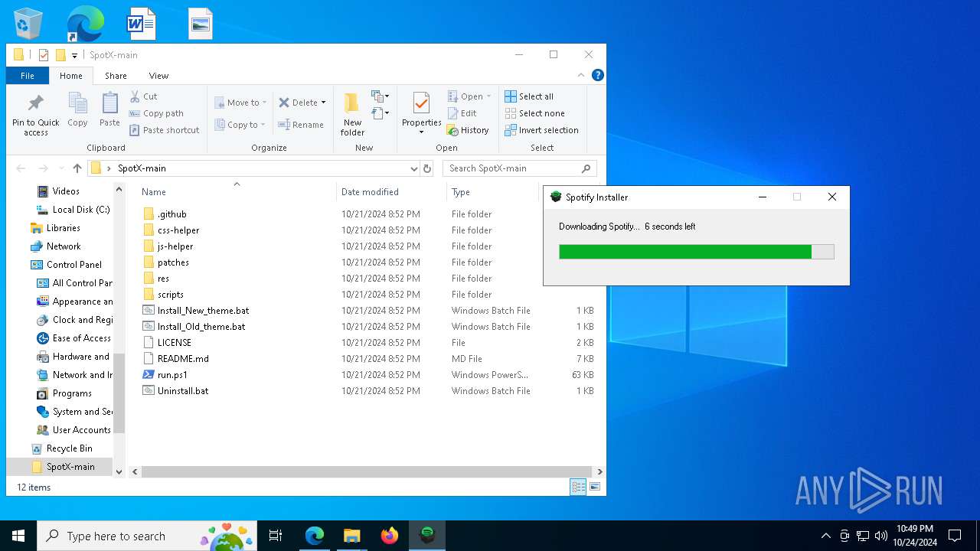
Task: Select Local Disk (C:) in navigation pane
Action: click(73, 210)
